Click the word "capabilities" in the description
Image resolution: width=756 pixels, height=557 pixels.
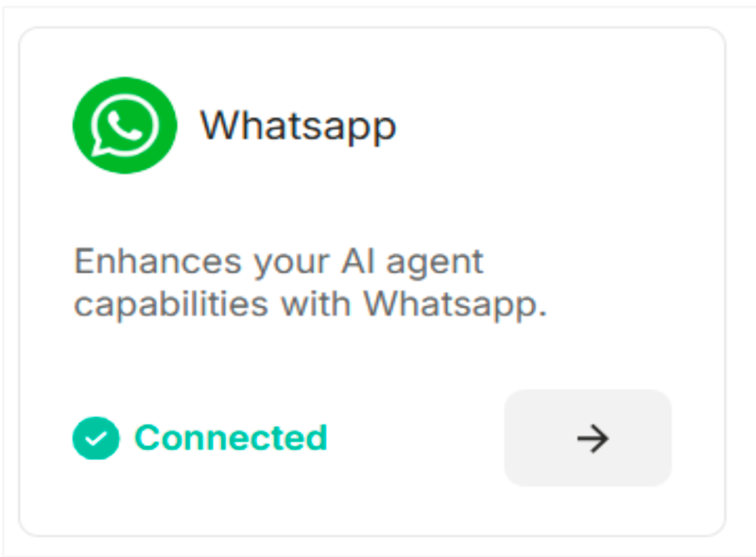171,304
